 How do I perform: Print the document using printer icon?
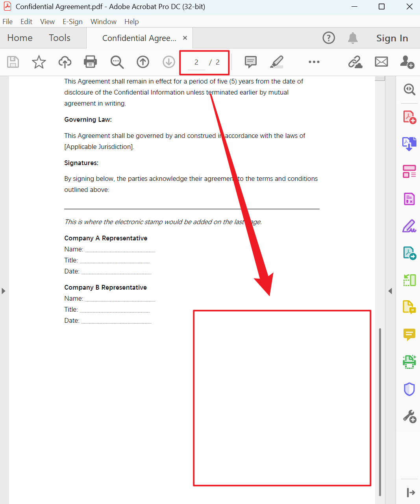(91, 62)
